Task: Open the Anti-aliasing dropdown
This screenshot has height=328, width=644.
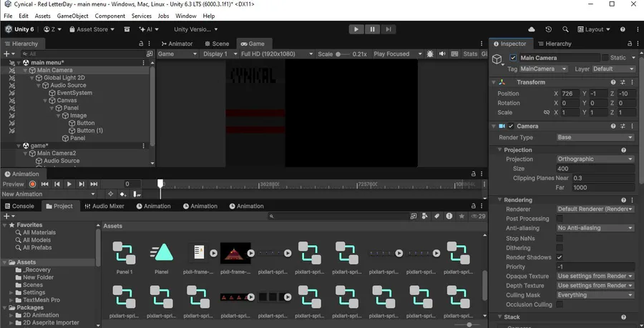Action: 595,228
